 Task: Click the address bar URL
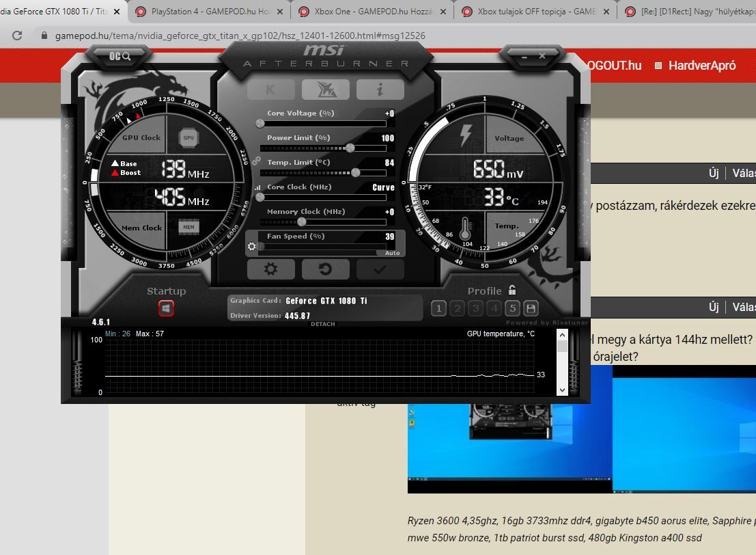tap(240, 36)
